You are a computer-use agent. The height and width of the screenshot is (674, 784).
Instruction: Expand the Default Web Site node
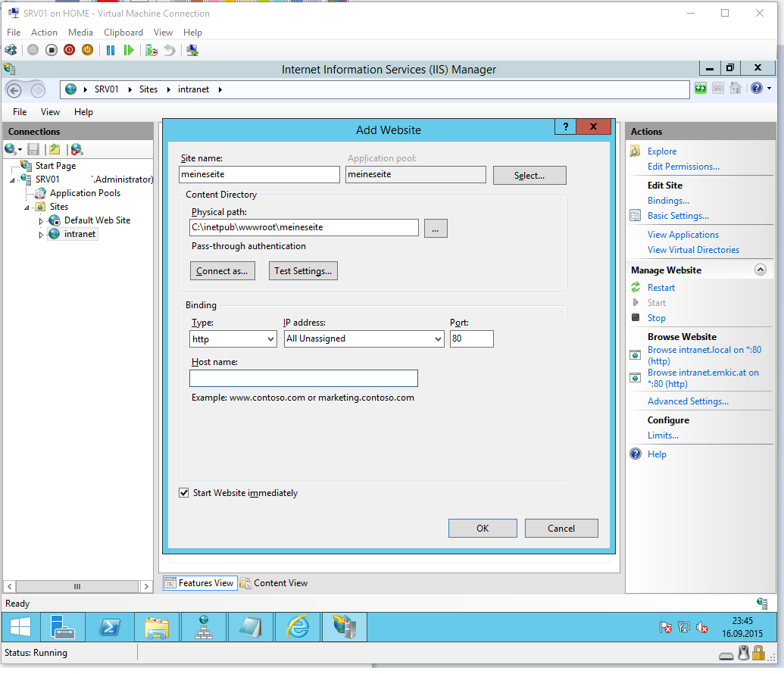click(41, 221)
